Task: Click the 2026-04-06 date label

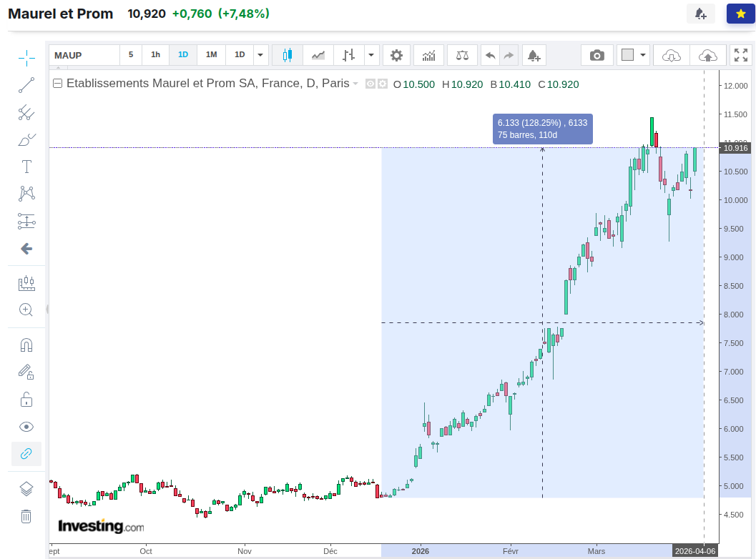Action: pyautogui.click(x=695, y=551)
